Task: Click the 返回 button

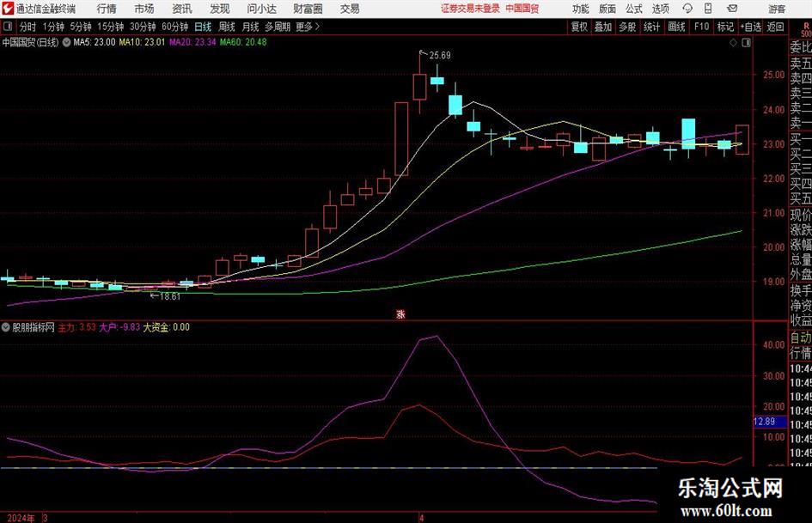Action: point(775,27)
